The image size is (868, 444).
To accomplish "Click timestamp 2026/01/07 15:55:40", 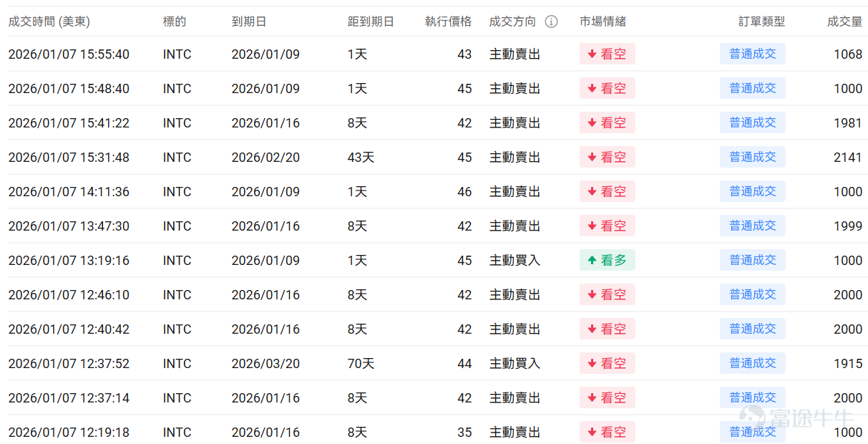I will 69,54.
